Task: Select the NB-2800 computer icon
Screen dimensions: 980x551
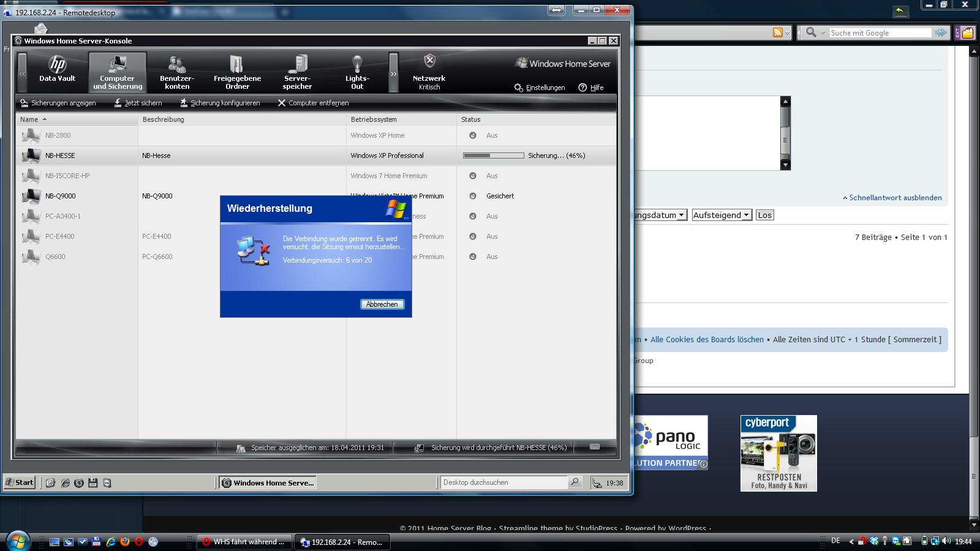Action: 31,135
